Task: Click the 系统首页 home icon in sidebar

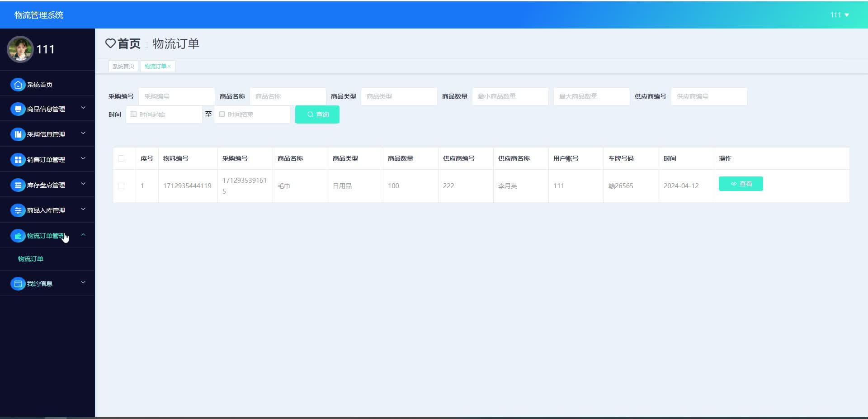Action: point(18,85)
